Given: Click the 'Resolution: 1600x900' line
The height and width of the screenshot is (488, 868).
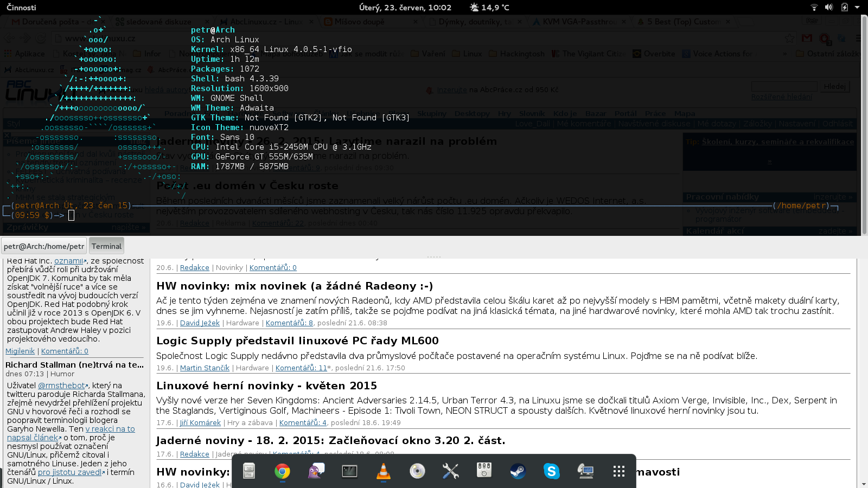Looking at the screenshot, I should tap(240, 88).
